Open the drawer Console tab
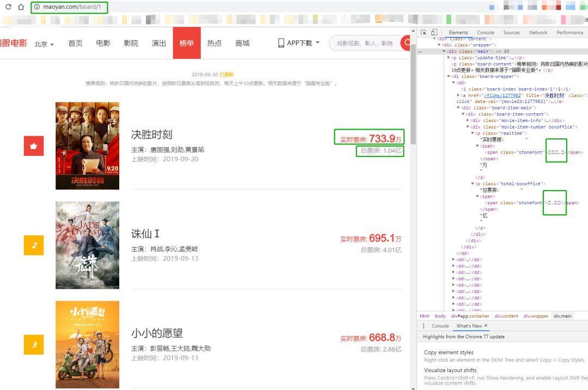The width and height of the screenshot is (588, 390). tap(440, 326)
